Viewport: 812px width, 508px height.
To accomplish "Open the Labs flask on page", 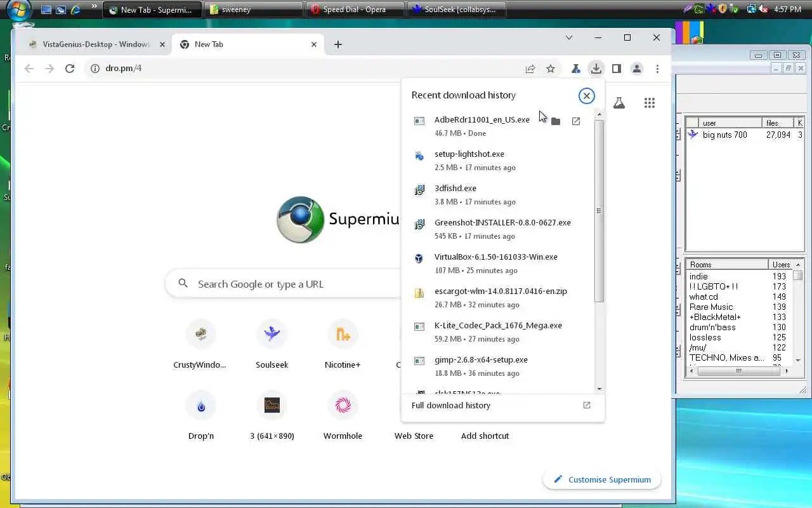I will pos(619,103).
